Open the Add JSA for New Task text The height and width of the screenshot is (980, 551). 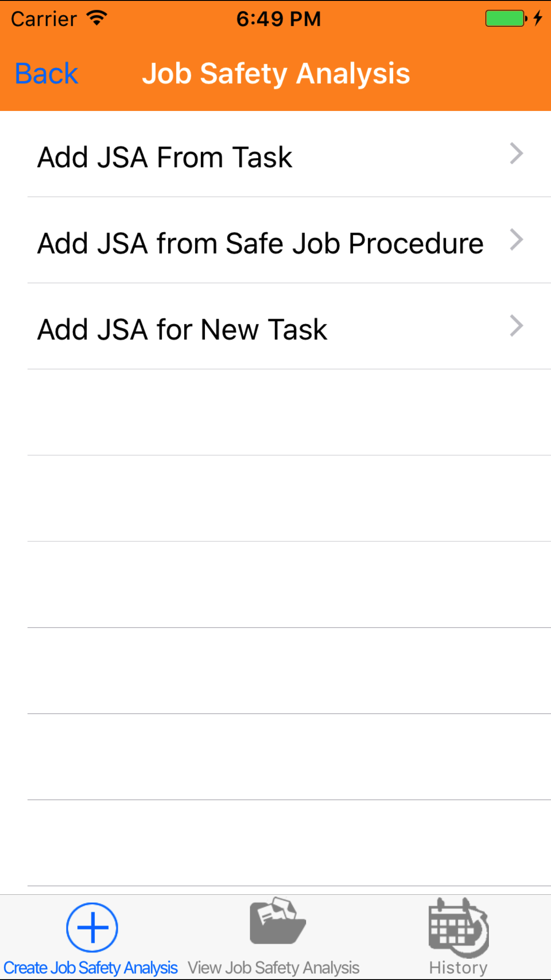182,329
